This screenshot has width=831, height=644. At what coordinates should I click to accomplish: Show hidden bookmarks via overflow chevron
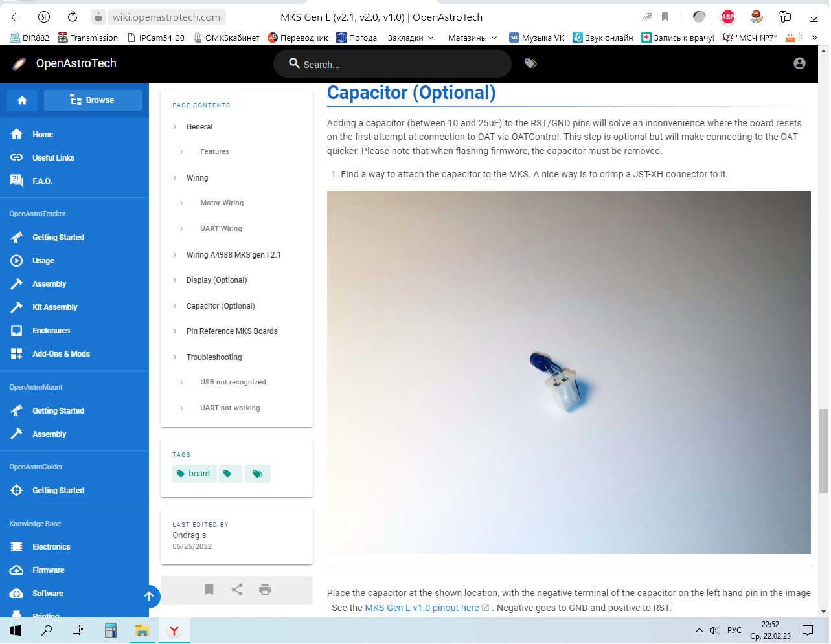(814, 38)
